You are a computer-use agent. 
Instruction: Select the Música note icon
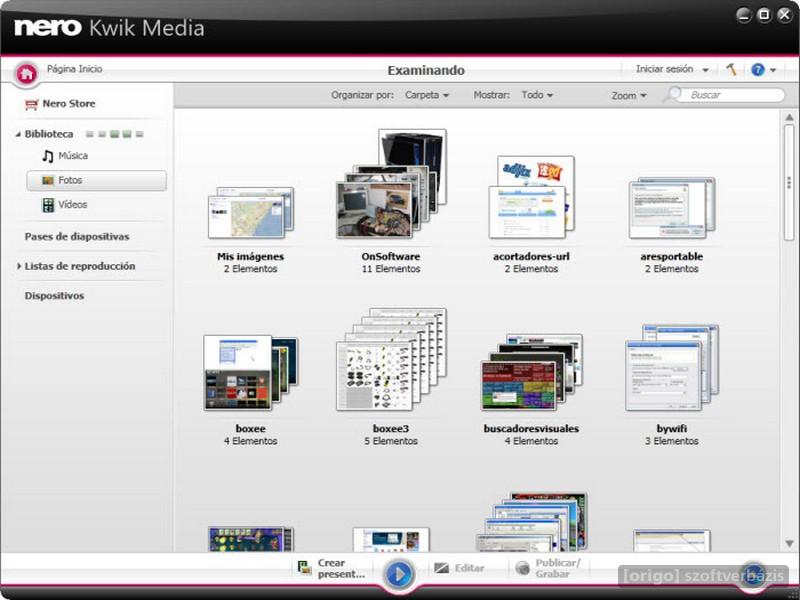click(x=48, y=156)
